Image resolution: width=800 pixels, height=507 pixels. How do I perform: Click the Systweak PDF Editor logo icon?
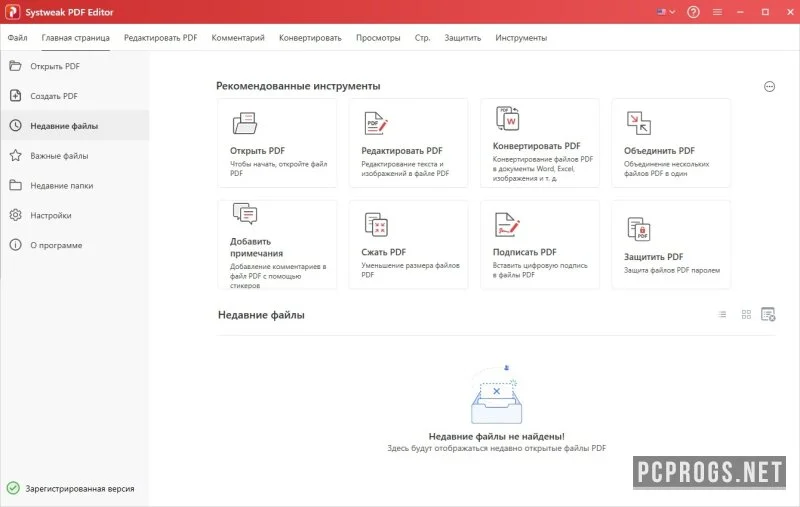12,12
